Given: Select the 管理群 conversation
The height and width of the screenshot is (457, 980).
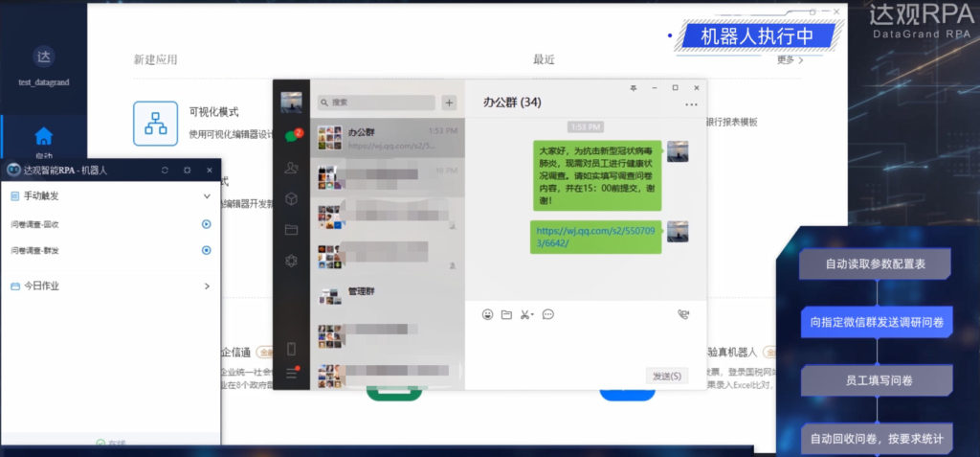Looking at the screenshot, I should pyautogui.click(x=387, y=292).
